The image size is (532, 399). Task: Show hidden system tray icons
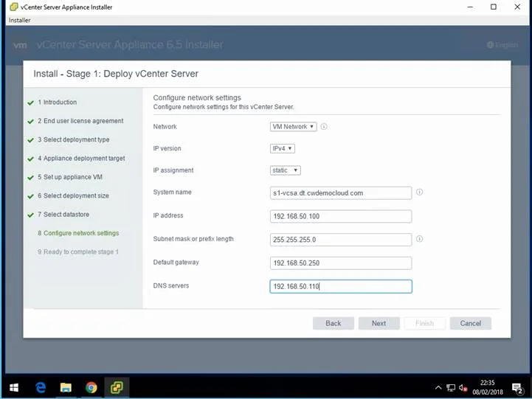coord(438,387)
